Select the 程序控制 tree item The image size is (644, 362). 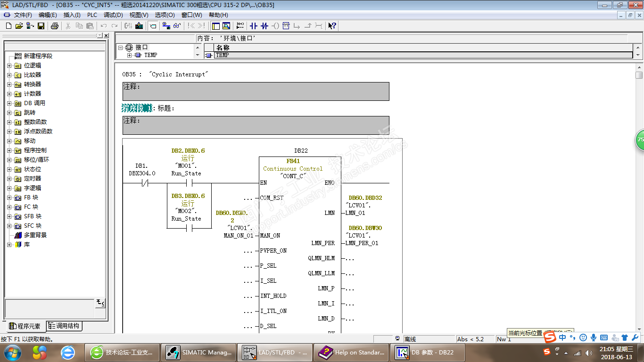tap(35, 150)
